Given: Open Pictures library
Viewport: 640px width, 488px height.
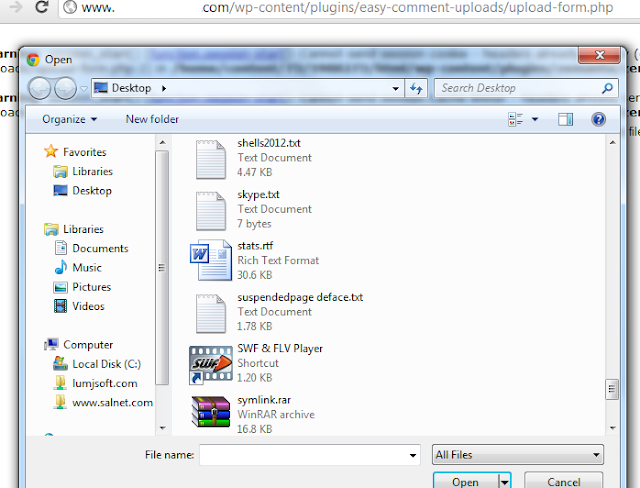Looking at the screenshot, I should (91, 287).
